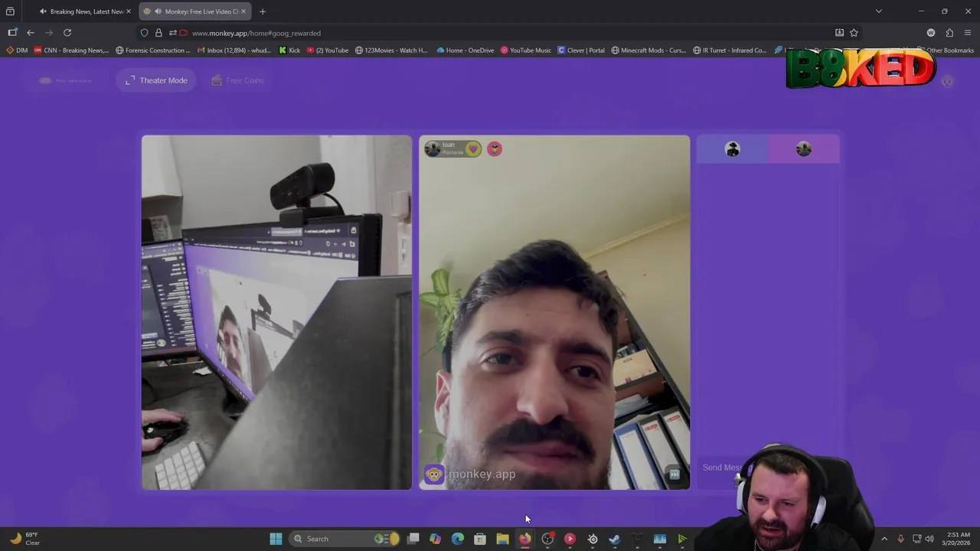Image resolution: width=980 pixels, height=551 pixels.
Task: Mute the audio icon on Monkey tab
Action: (x=158, y=11)
